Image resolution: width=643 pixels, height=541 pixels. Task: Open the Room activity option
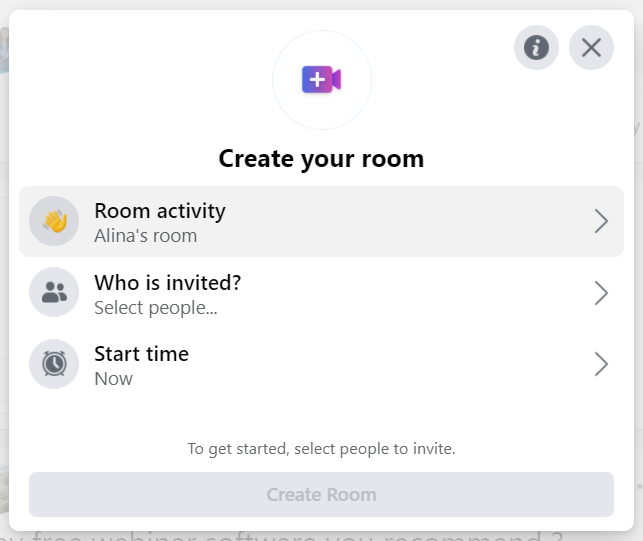[x=322, y=221]
